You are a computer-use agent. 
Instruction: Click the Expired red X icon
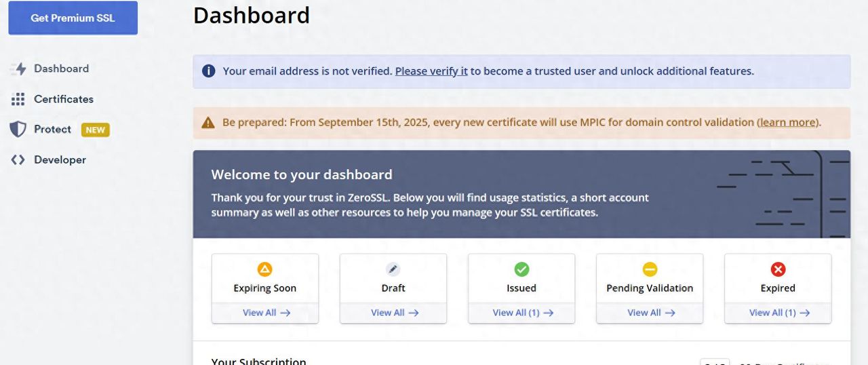pos(778,269)
